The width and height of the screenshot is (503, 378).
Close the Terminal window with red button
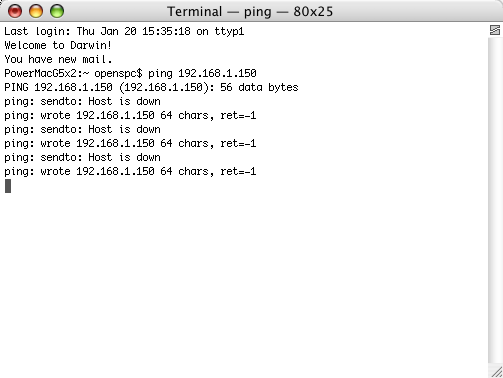(15, 11)
